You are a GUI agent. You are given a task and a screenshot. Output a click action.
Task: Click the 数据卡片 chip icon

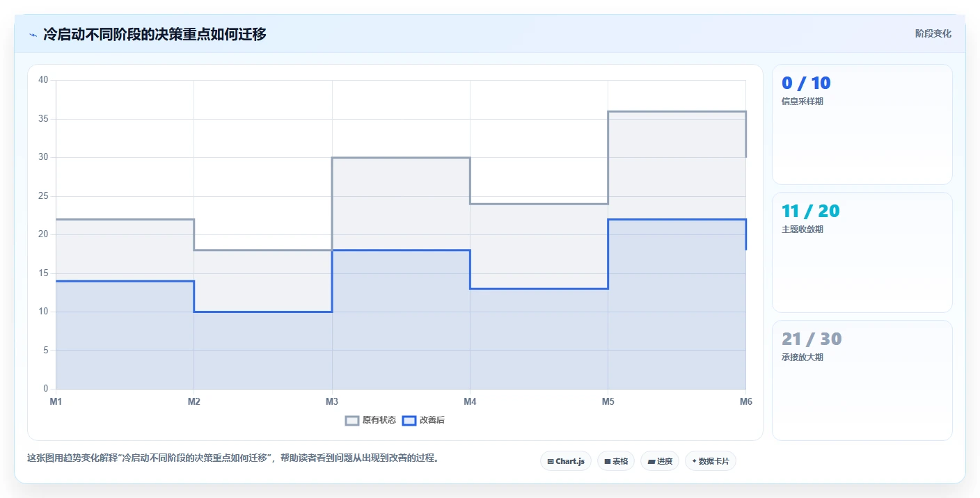coord(694,461)
